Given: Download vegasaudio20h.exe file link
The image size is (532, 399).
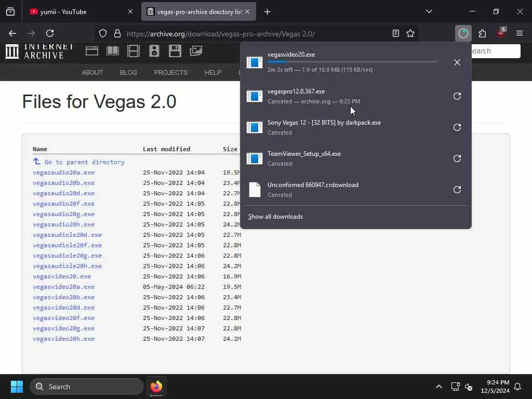Looking at the screenshot, I should point(64,224).
